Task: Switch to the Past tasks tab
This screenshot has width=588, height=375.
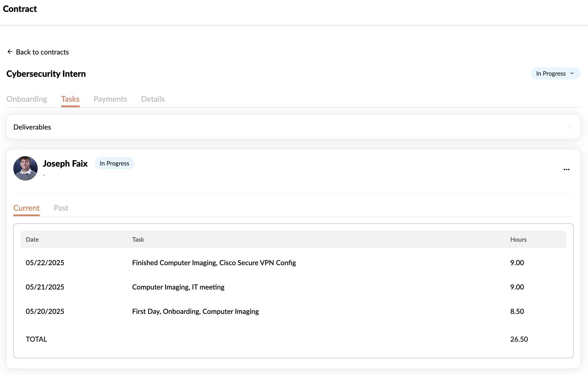Action: coord(61,208)
